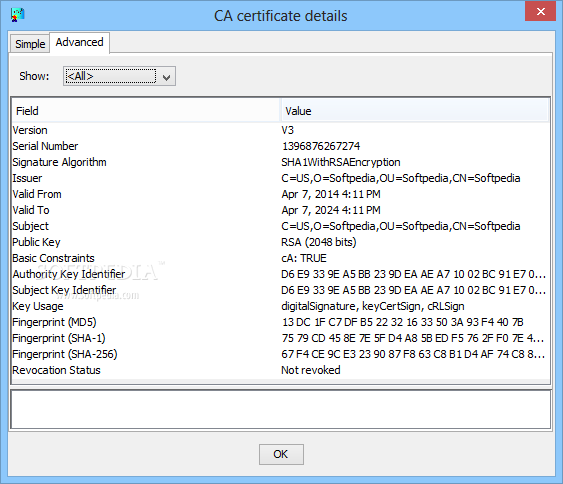Switch to the Simple tab
This screenshot has height=484, width=563.
(x=30, y=44)
